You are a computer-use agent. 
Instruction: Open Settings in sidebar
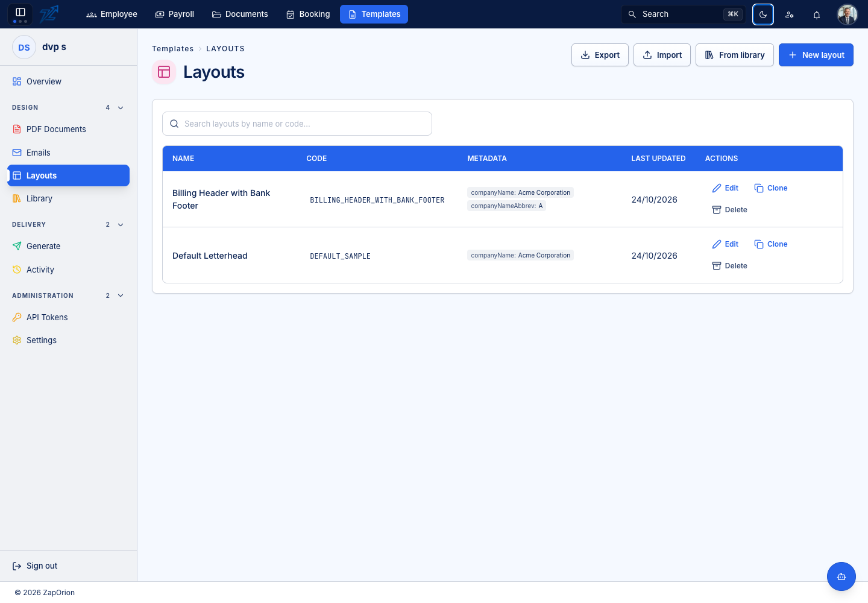(x=68, y=341)
